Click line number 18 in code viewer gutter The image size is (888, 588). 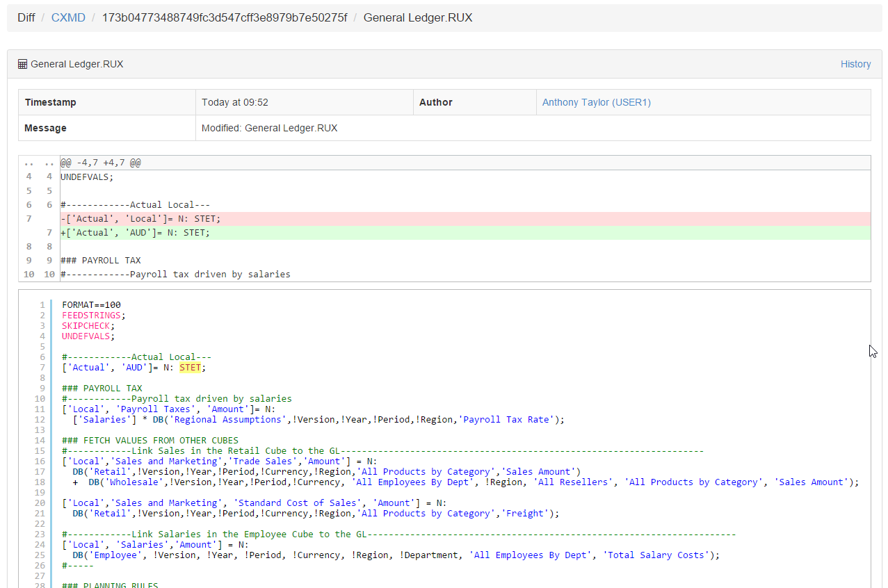[x=40, y=482]
